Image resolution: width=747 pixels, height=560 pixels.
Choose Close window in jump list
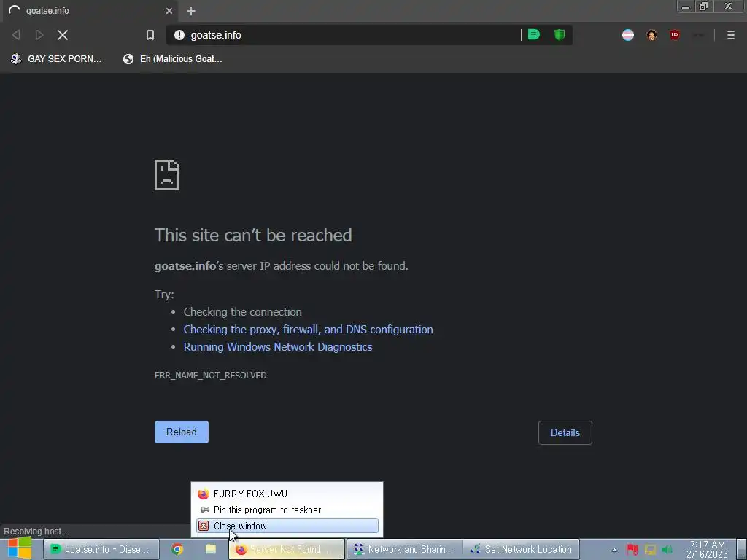point(287,526)
